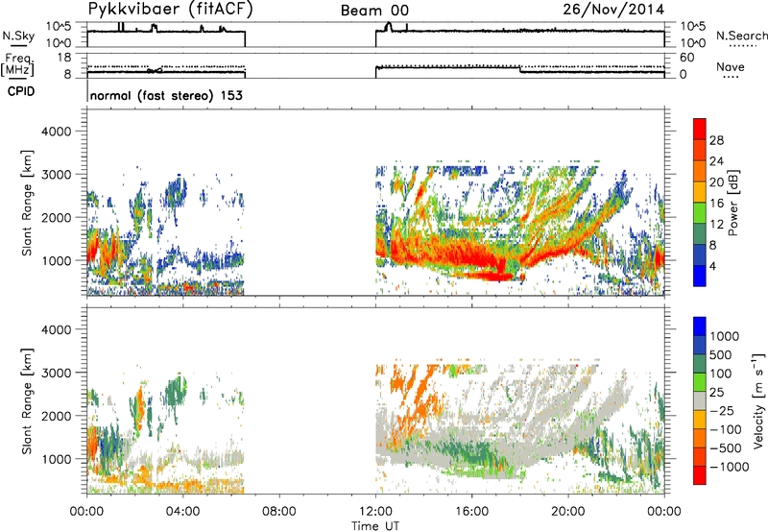Viewport: 768px width, 532px height.
Task: Click the '2000' tick of the velocity panel
Action: [56, 416]
